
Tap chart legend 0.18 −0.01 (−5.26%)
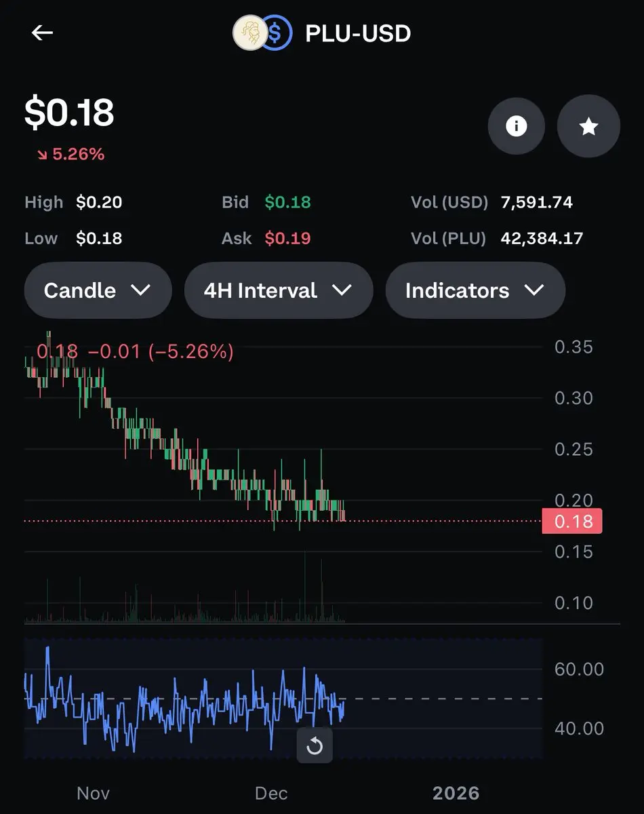(135, 351)
